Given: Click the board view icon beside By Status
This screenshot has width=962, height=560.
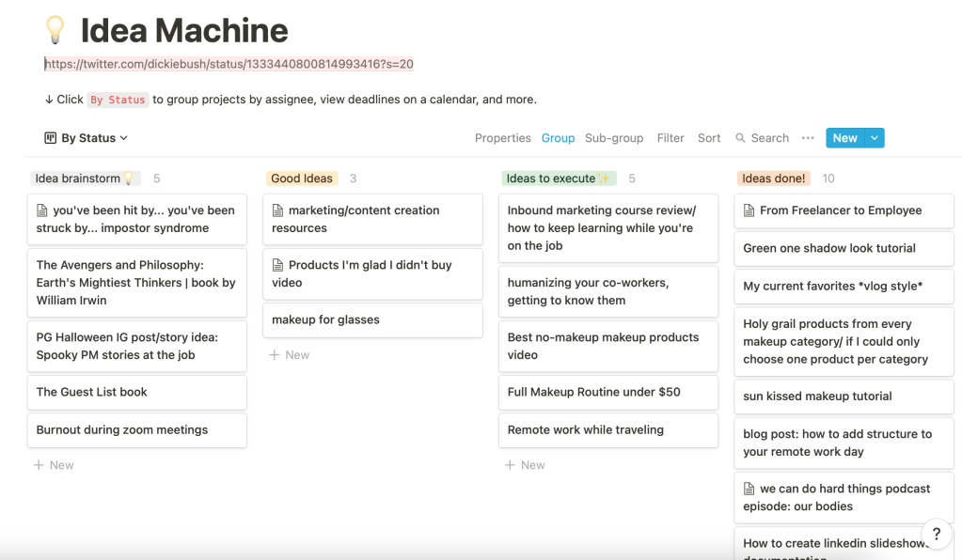Looking at the screenshot, I should click(x=51, y=138).
